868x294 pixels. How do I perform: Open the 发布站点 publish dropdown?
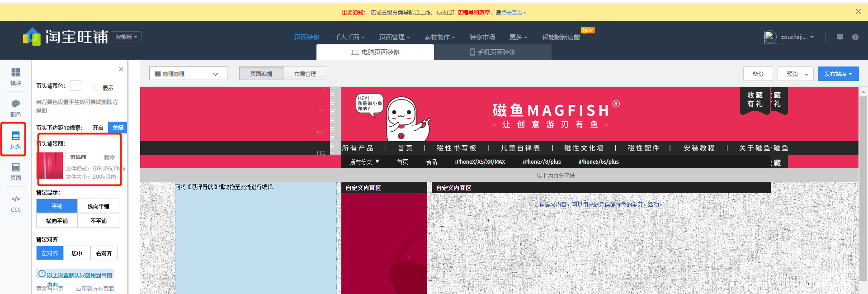click(838, 74)
